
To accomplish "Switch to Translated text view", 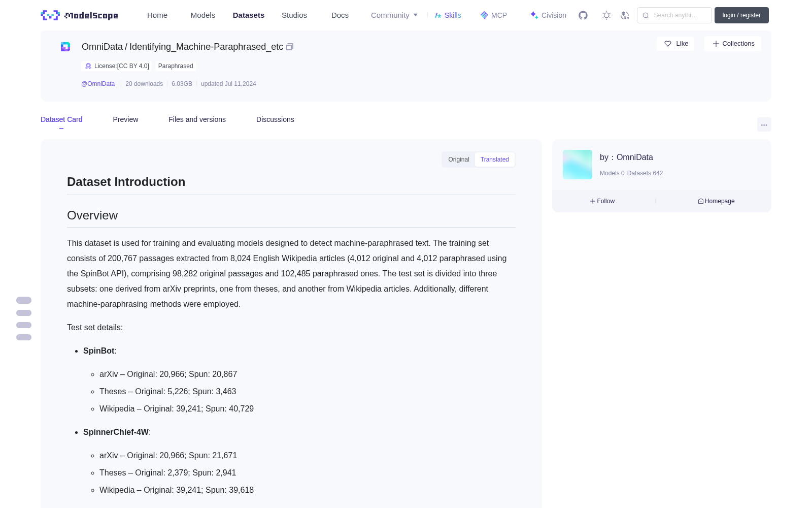I will (x=495, y=160).
